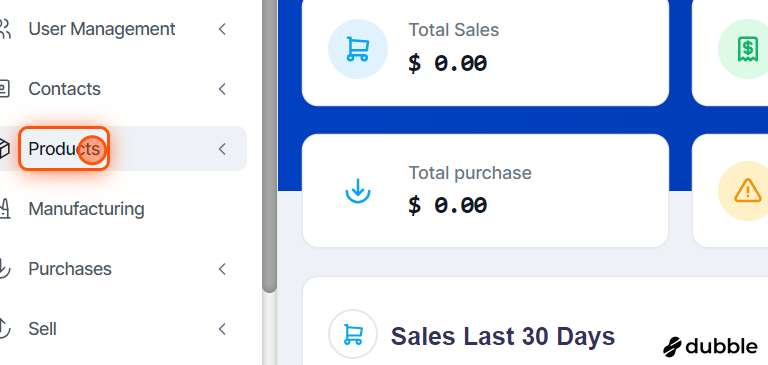Expand the User Management chevron

[222, 29]
